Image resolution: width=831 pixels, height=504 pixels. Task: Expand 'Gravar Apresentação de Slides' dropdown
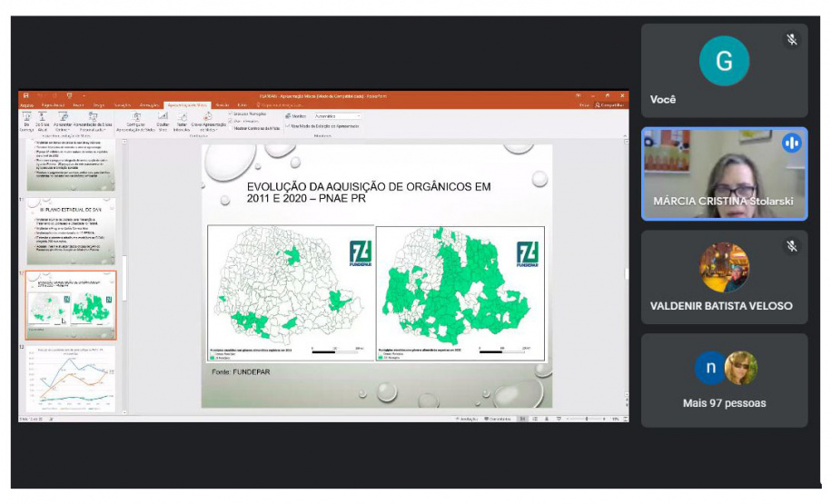click(207, 130)
